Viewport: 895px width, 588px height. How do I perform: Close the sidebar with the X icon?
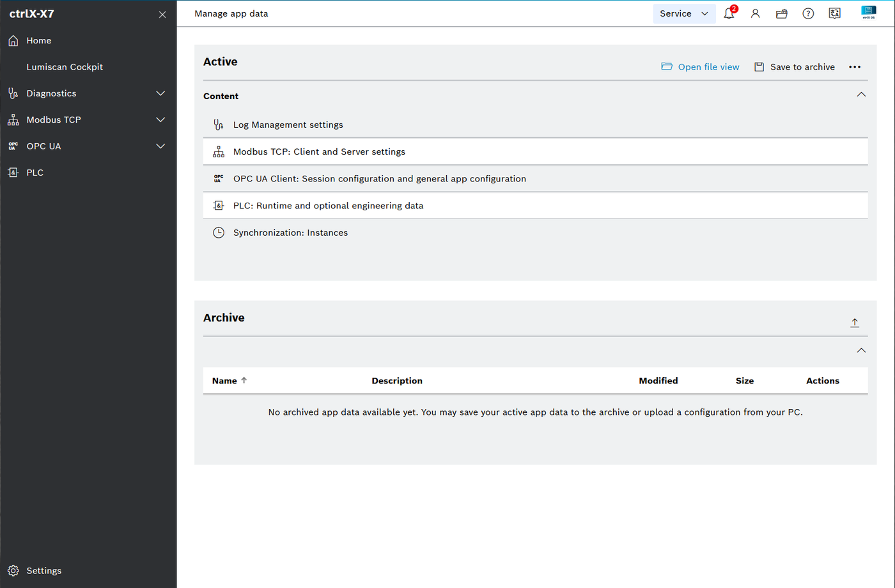162,14
